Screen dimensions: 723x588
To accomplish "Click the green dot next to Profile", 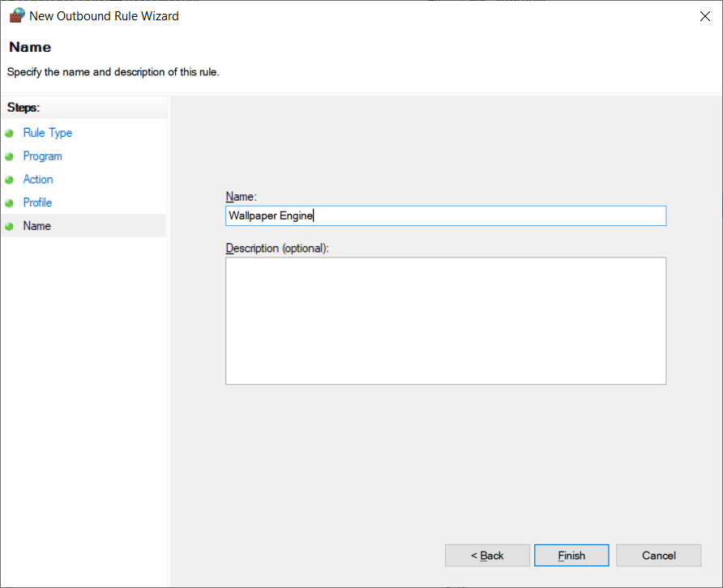I will (x=10, y=203).
